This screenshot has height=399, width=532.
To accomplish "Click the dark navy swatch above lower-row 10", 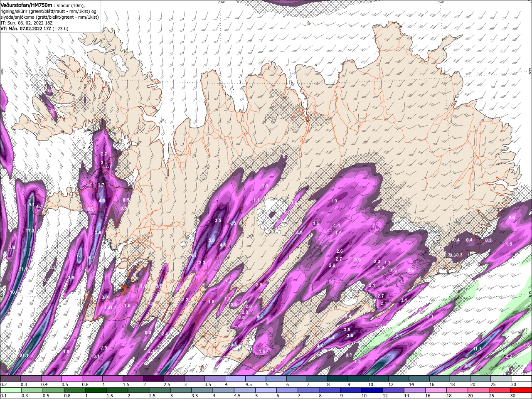I will [x=372, y=390].
